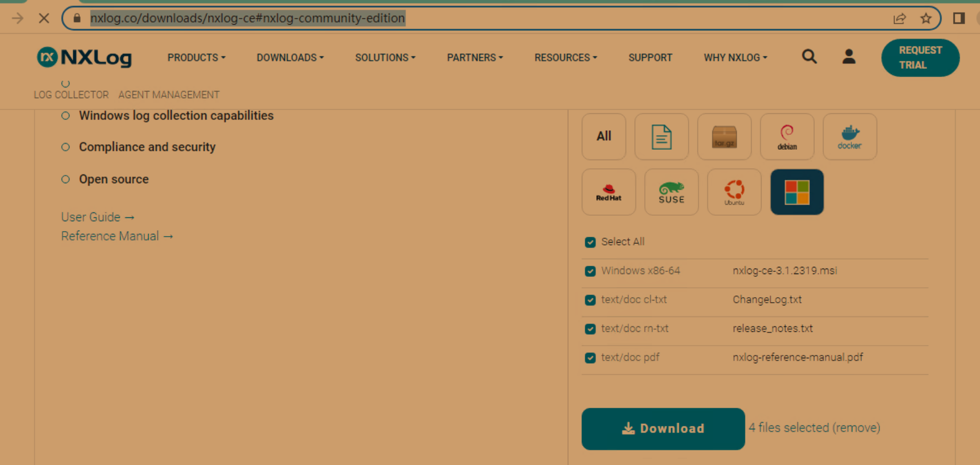
Task: Filter downloads by Ubuntu icon
Action: pyautogui.click(x=734, y=192)
